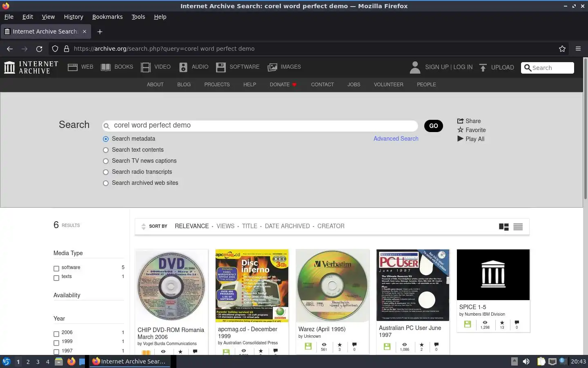Image resolution: width=588 pixels, height=368 pixels.
Task: Go back to the previous page
Action: click(x=10, y=49)
